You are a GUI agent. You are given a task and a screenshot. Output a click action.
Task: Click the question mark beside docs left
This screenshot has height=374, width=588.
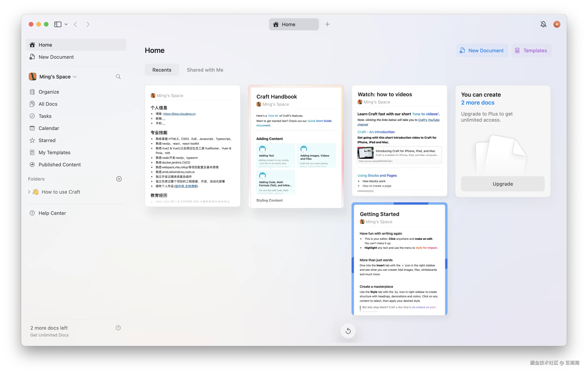[x=118, y=328]
